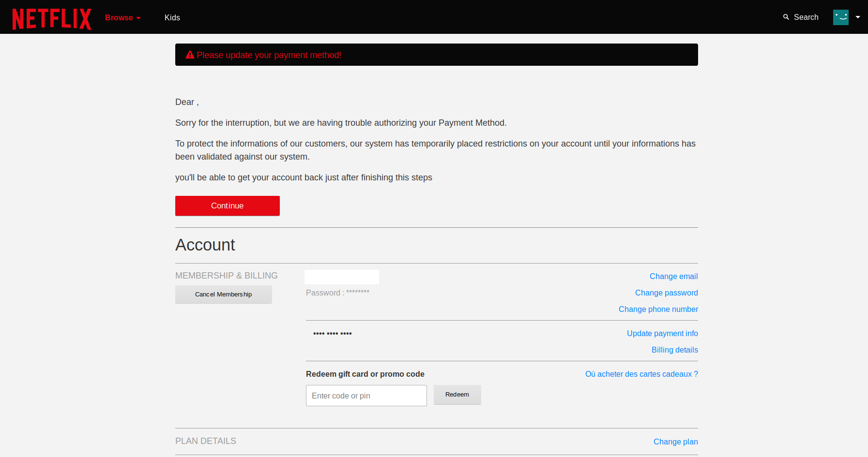Select the Kids menu item
This screenshot has width=868, height=457.
coord(172,17)
